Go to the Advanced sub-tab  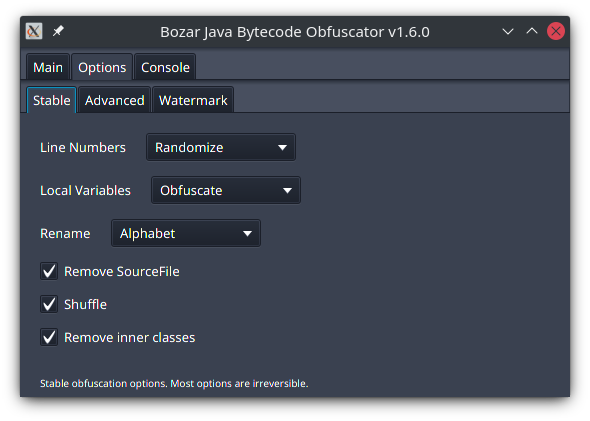click(x=115, y=100)
